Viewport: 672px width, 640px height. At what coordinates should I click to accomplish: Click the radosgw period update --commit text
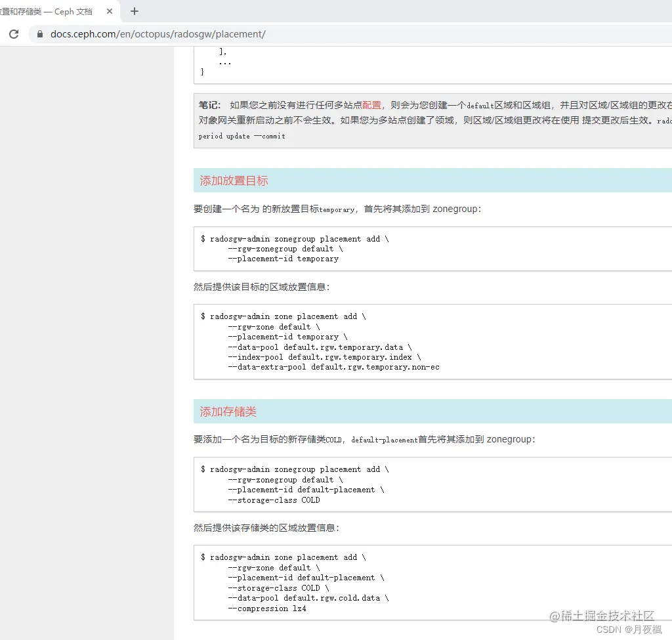[x=242, y=136]
